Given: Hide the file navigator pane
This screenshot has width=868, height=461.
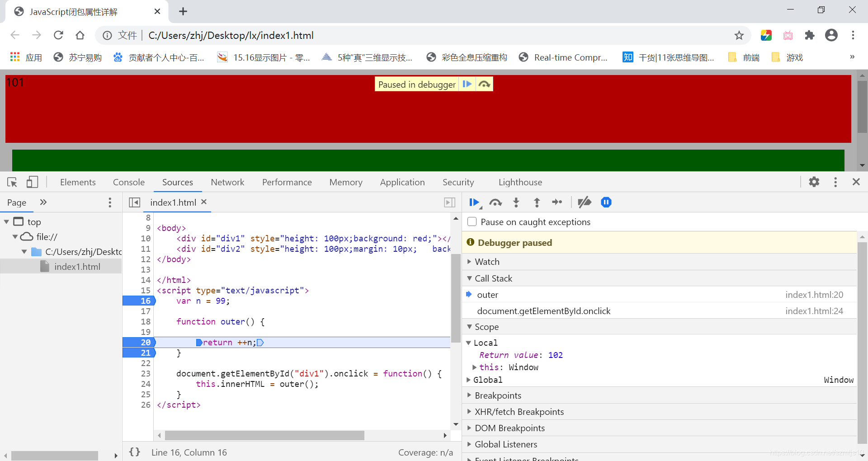Looking at the screenshot, I should coord(134,202).
